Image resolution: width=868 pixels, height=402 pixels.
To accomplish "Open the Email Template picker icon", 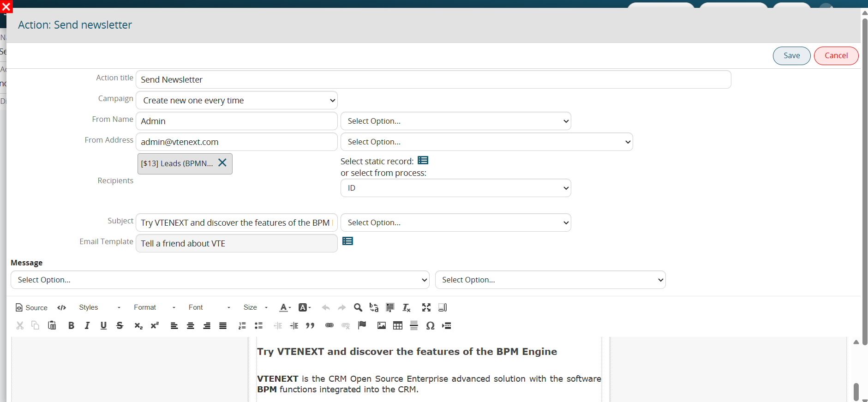I will (x=347, y=241).
